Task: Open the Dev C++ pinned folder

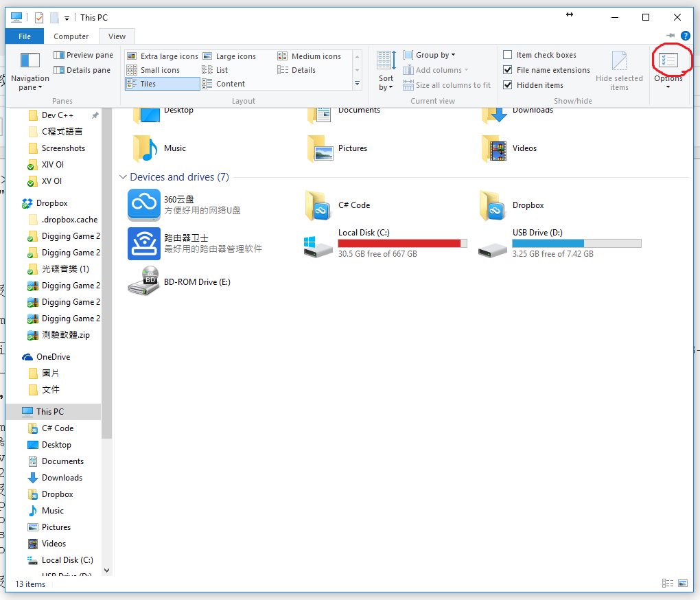Action: coord(57,115)
